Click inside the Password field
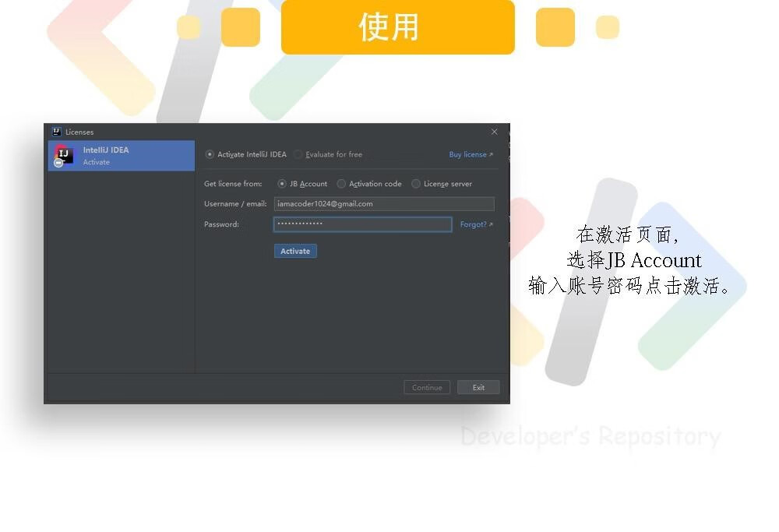Screen dimensions: 779x532 [362, 224]
